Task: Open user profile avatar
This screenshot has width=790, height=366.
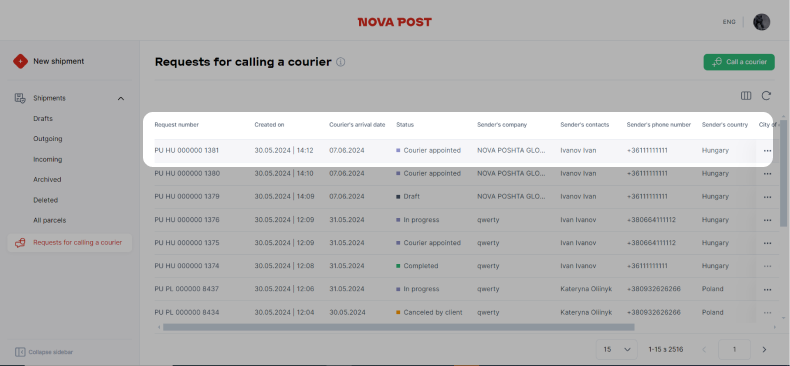Action: 761,22
